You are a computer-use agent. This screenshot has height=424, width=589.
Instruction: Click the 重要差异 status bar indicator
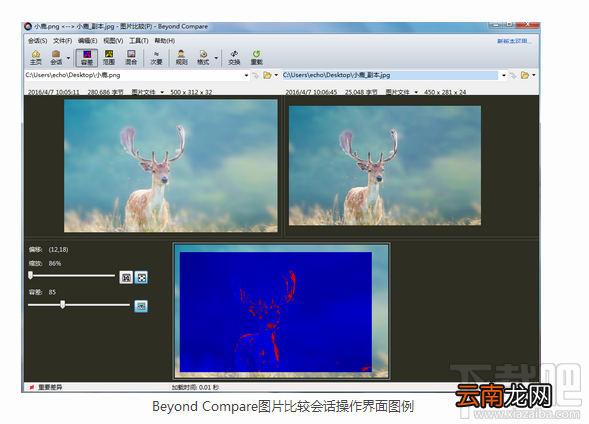point(45,387)
